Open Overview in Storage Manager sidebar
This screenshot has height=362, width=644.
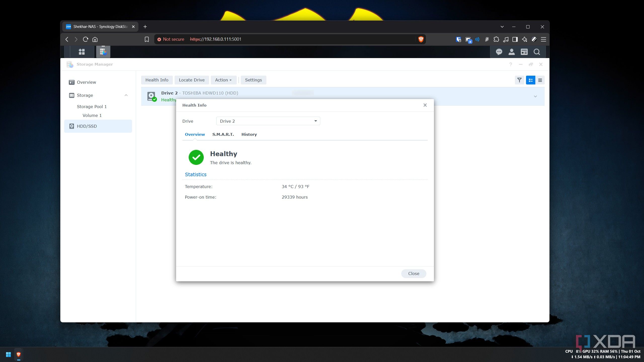pos(98,82)
